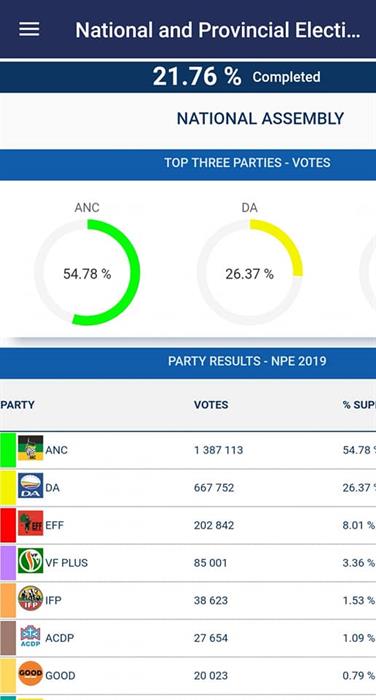Click the IFP party logo icon
Screen dimensions: 376x700
(30, 599)
